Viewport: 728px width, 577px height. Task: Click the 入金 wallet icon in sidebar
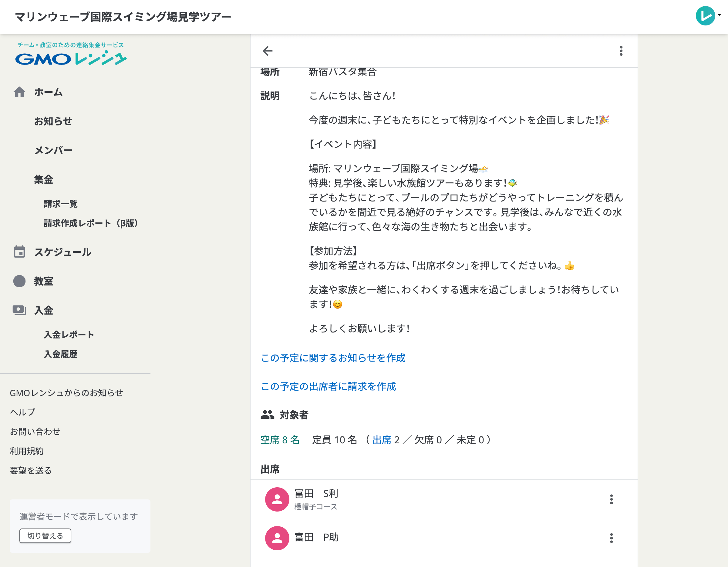point(20,310)
